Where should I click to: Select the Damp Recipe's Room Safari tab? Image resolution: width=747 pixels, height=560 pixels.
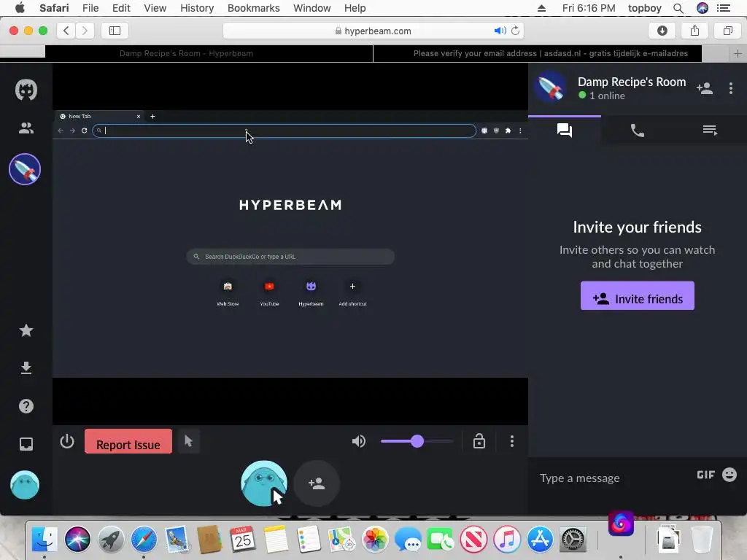coord(186,53)
